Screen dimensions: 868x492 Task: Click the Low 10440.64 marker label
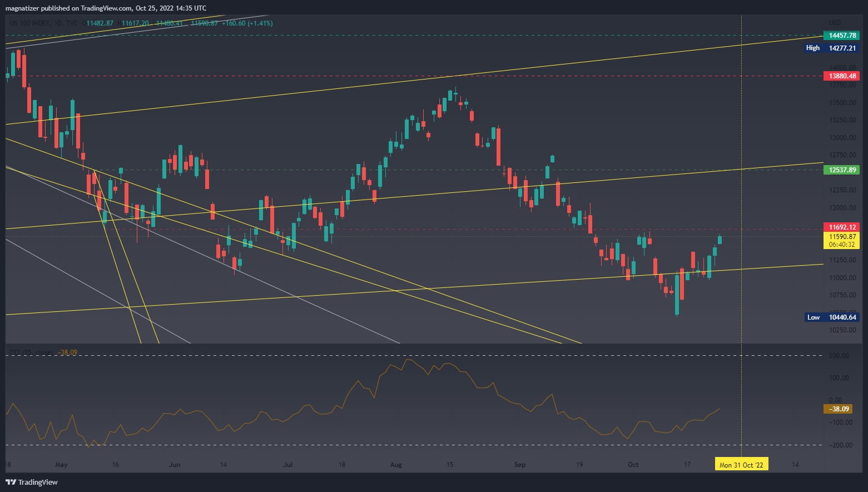pyautogui.click(x=832, y=317)
